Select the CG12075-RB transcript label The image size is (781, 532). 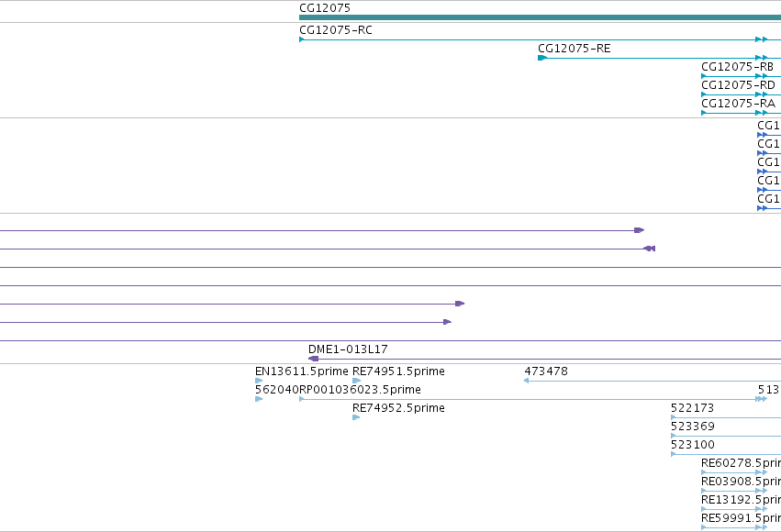[x=738, y=67]
